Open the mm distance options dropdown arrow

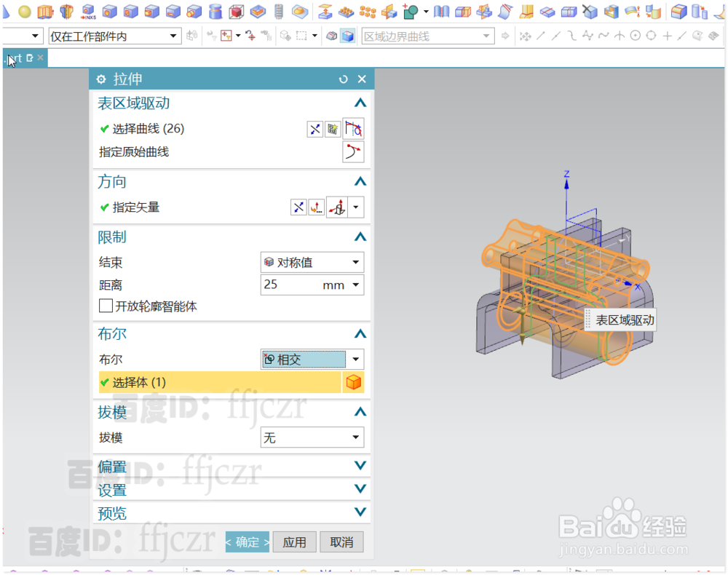(356, 285)
